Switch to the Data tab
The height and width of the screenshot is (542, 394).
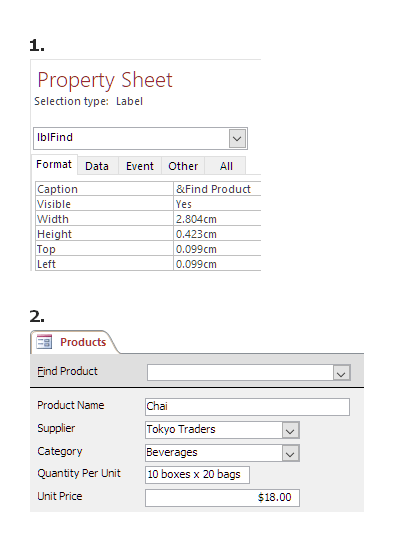[x=97, y=166]
